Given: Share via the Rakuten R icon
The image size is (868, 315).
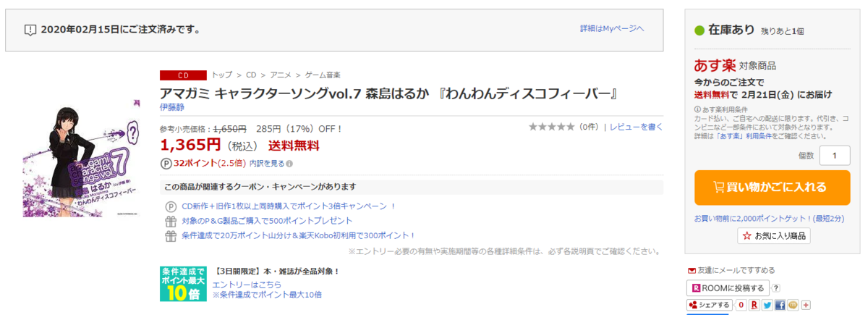Looking at the screenshot, I should 754,305.
